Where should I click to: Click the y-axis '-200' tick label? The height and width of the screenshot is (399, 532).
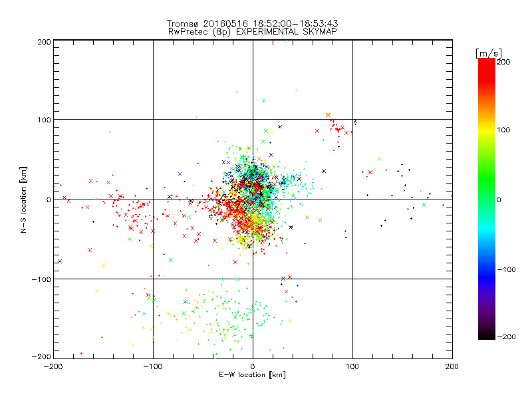tap(41, 356)
